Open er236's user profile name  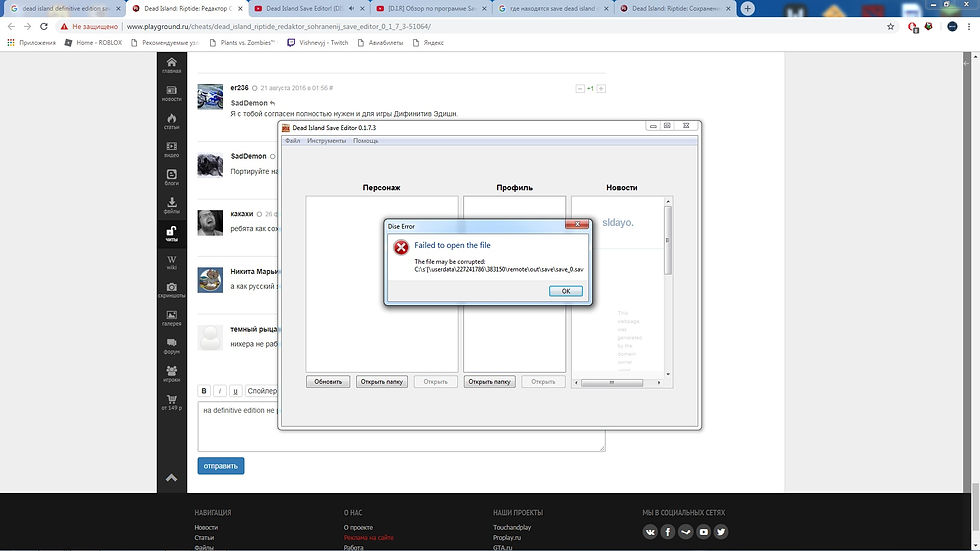click(239, 88)
